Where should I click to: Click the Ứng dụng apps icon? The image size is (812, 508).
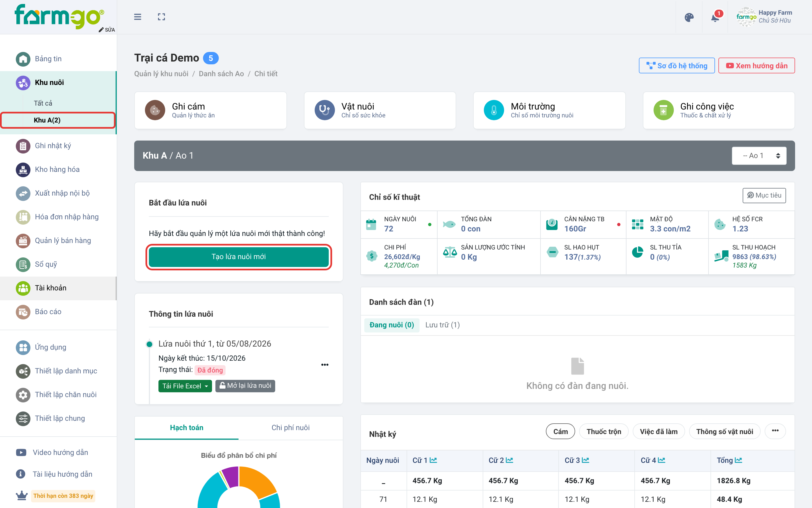(x=23, y=347)
